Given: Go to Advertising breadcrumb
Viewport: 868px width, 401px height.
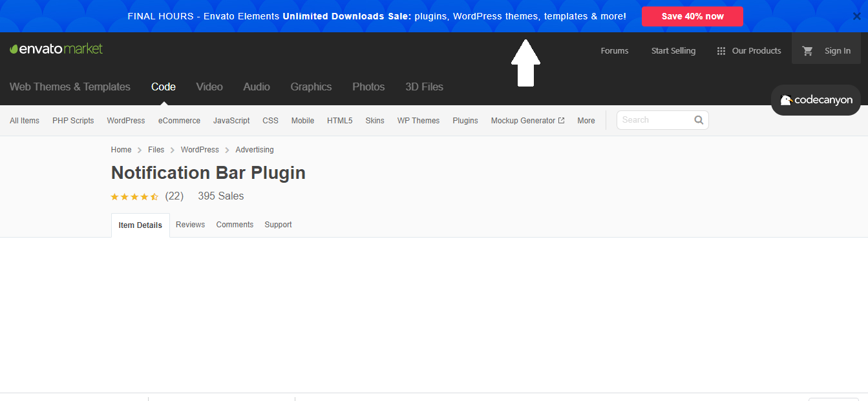Looking at the screenshot, I should click(x=255, y=150).
